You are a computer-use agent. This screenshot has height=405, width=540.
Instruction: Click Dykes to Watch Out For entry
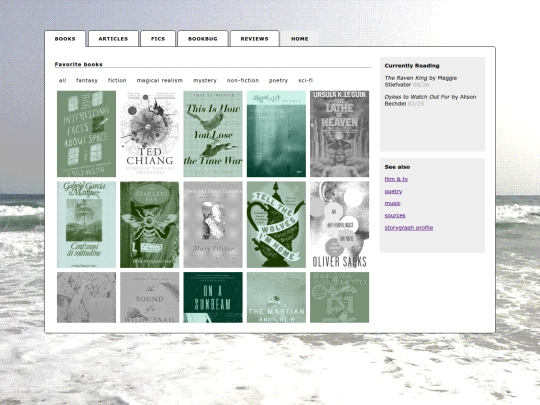[x=430, y=100]
